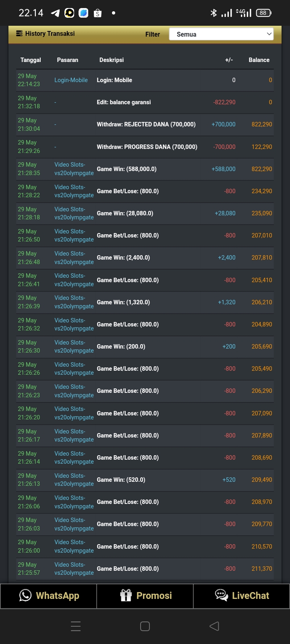Open Video Slots link for 588,000 win
This screenshot has height=644, width=290.
coord(74,169)
